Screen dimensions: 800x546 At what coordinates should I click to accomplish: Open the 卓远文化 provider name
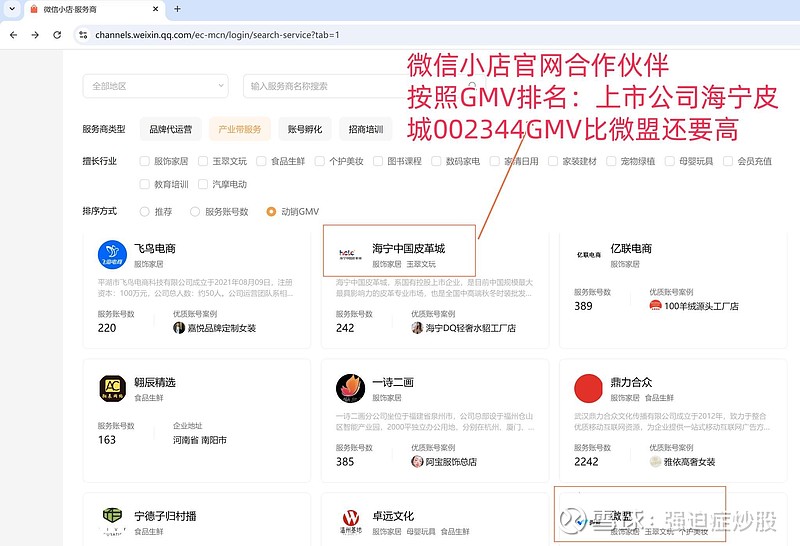pos(393,516)
